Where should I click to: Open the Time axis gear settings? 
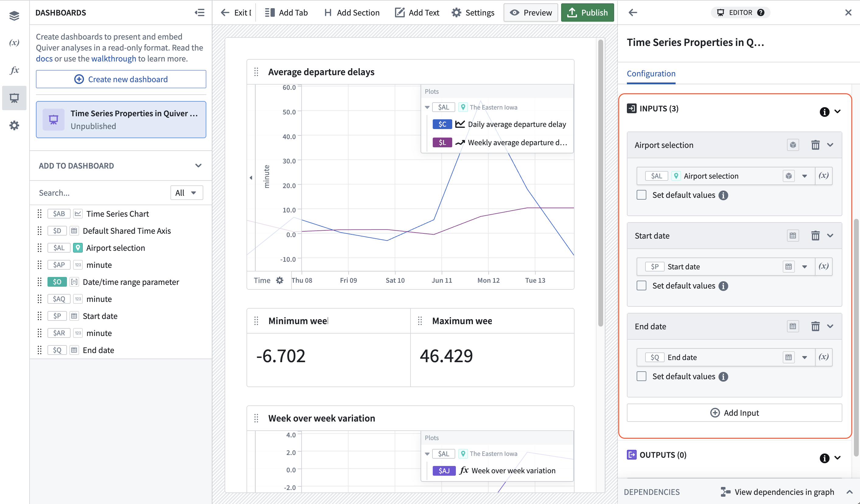279,281
